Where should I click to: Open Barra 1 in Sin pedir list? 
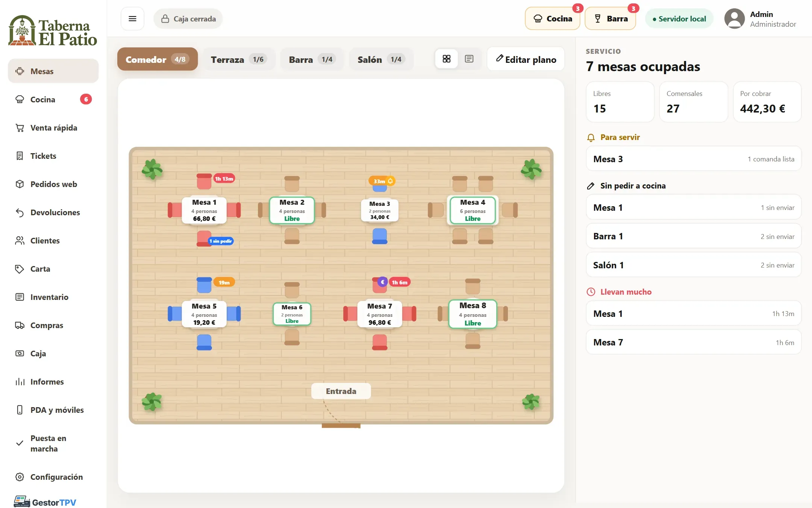[694, 236]
